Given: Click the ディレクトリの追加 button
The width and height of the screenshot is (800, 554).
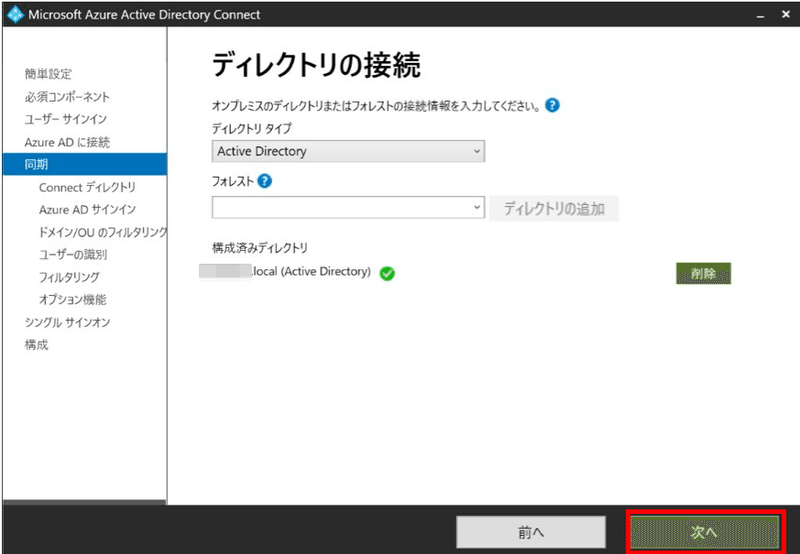Looking at the screenshot, I should pos(554,208).
